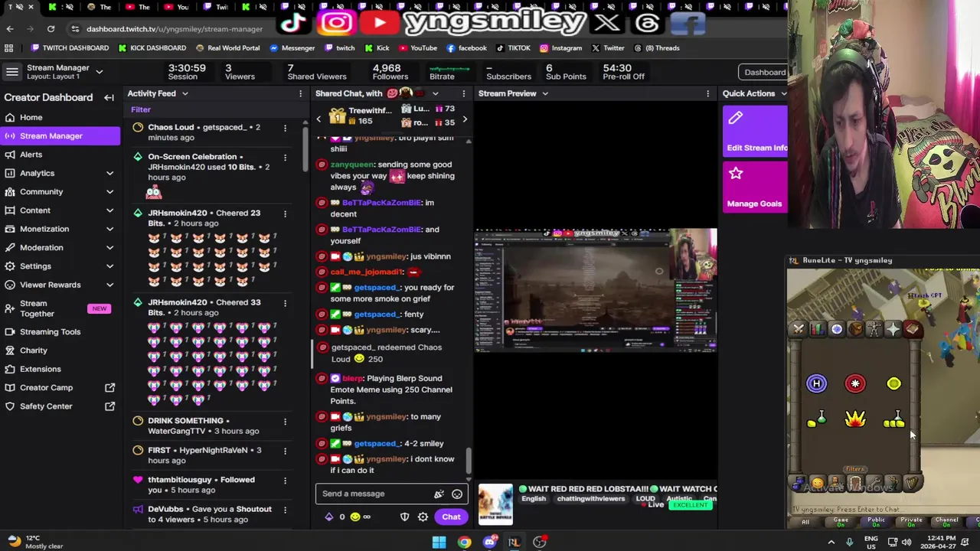This screenshot has height=551, width=980.
Task: Open the hamburger navigation menu
Action: (x=12, y=72)
